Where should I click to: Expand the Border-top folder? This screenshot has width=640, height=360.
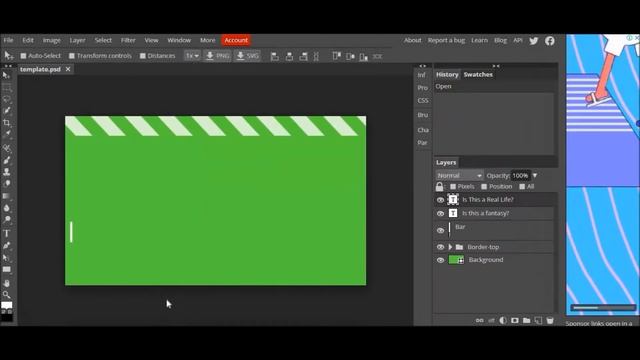[x=450, y=247]
